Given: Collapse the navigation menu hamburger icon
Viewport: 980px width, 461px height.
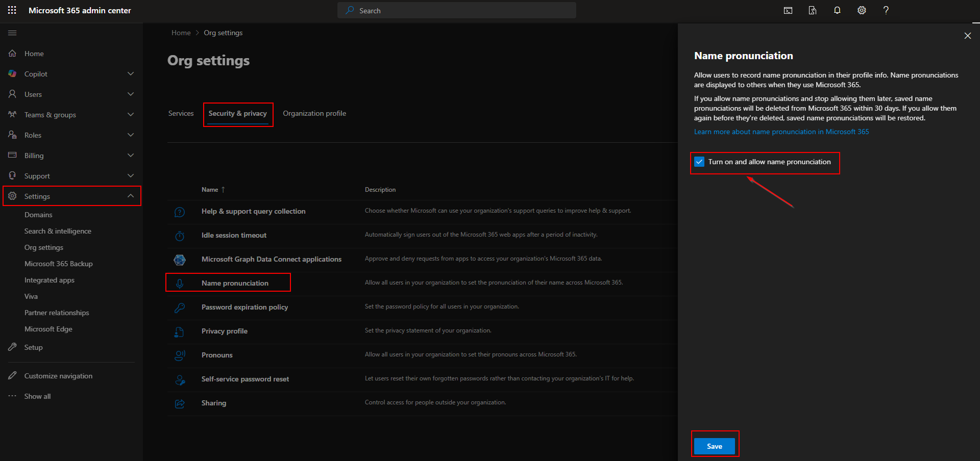Looking at the screenshot, I should 12,33.
